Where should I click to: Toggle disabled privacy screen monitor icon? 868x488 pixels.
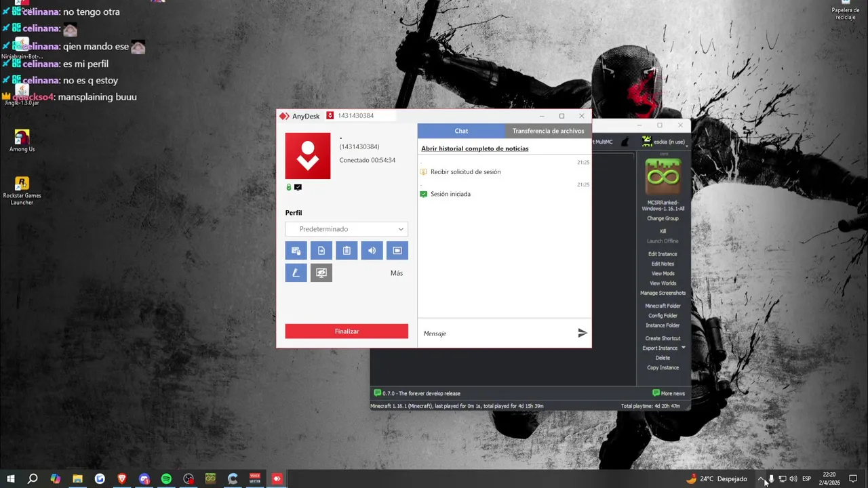point(321,273)
